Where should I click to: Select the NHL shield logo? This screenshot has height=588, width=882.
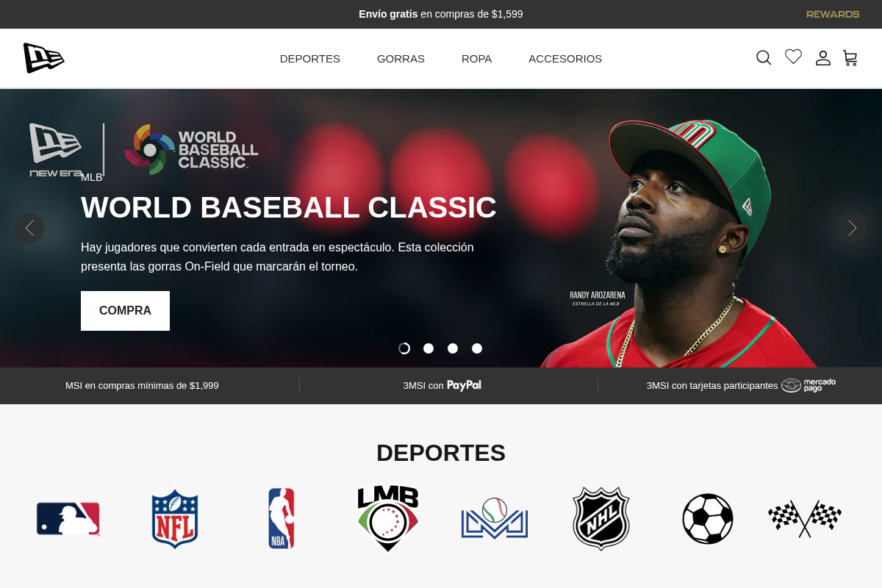click(600, 518)
